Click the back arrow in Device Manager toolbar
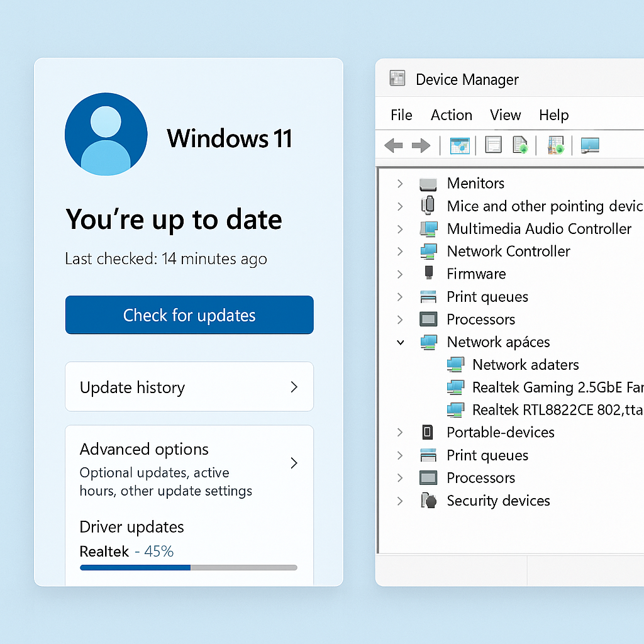This screenshot has width=644, height=644. [394, 145]
